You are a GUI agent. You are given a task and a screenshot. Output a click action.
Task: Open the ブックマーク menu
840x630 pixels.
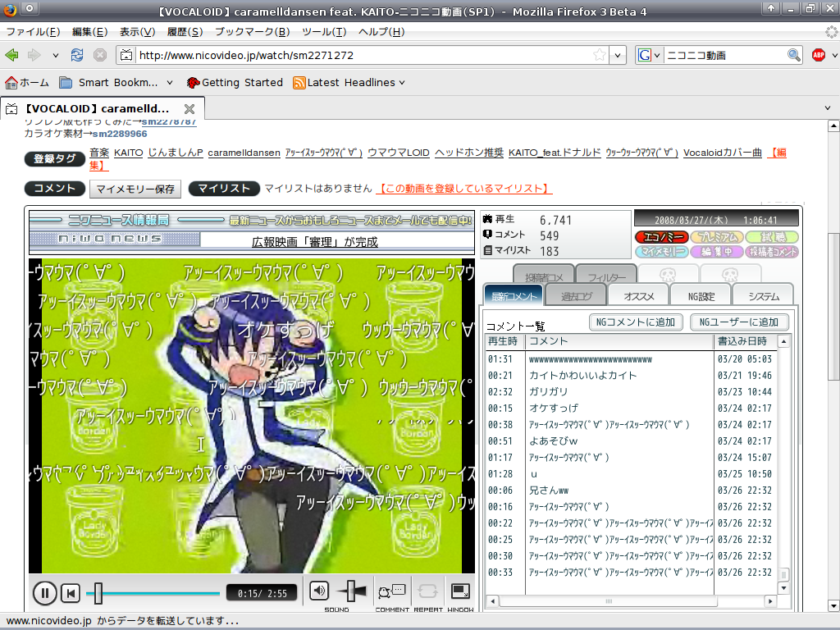(x=253, y=32)
